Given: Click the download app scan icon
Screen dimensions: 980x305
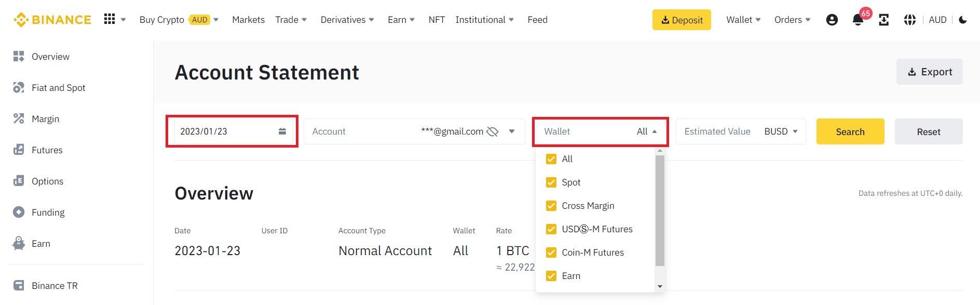Looking at the screenshot, I should [x=883, y=20].
